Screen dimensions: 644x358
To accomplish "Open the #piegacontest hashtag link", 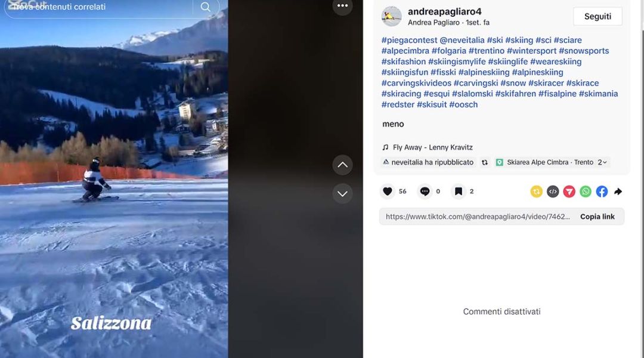I will 409,41.
